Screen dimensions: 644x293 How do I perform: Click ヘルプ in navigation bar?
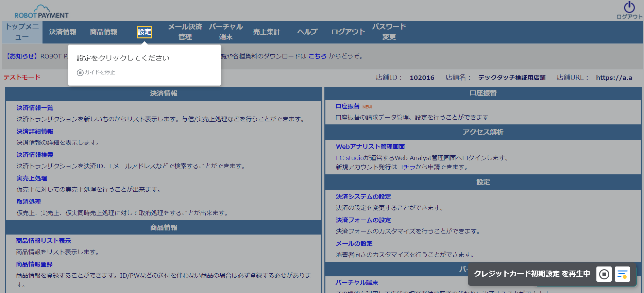tap(307, 32)
